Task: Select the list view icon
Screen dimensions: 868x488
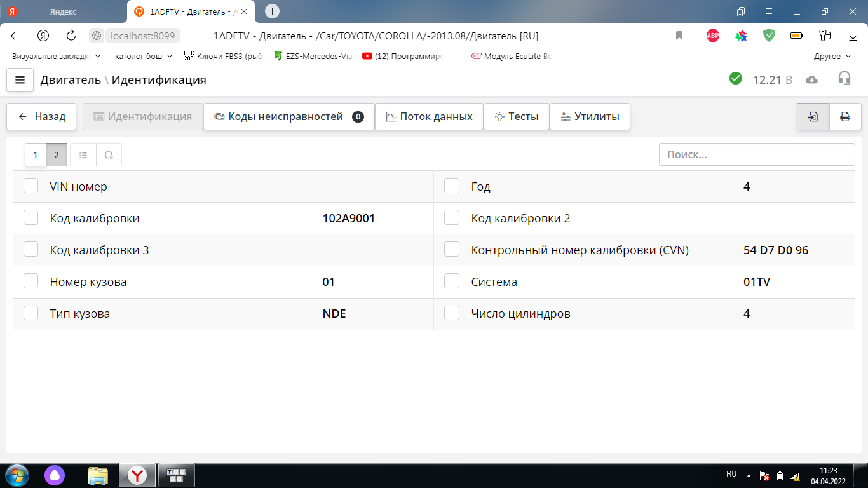Action: [x=83, y=155]
